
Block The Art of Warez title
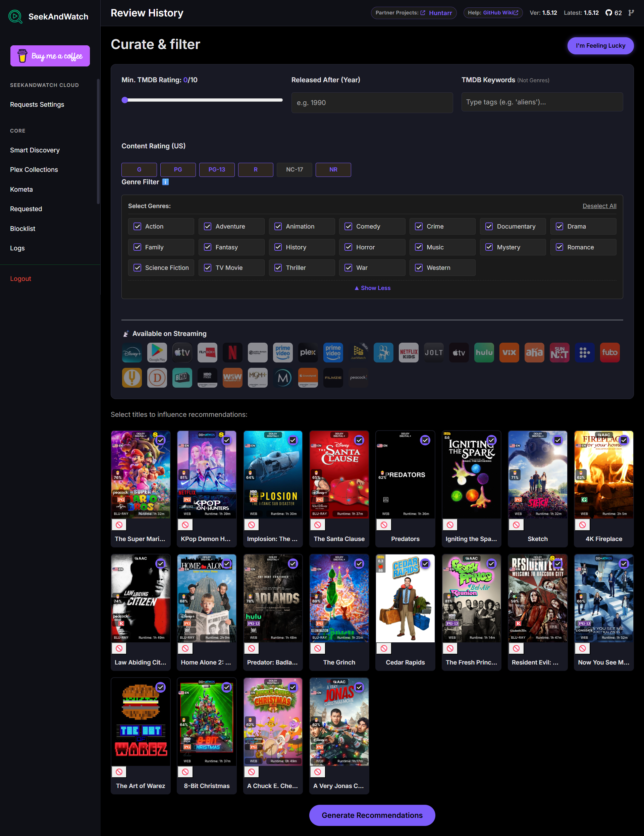point(119,772)
